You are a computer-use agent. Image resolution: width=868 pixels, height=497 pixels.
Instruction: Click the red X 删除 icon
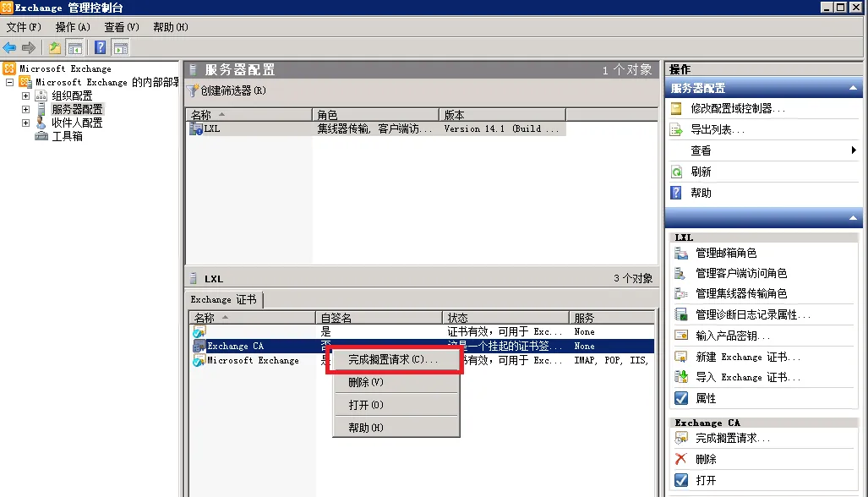(681, 459)
